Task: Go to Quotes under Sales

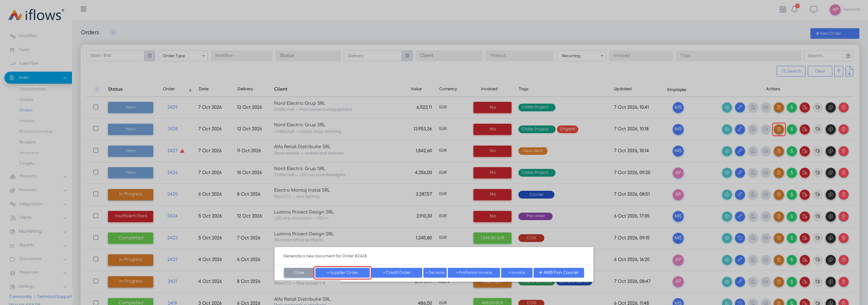Action: (x=26, y=100)
